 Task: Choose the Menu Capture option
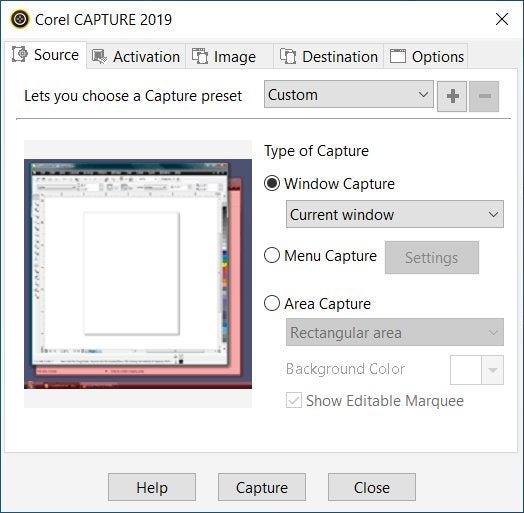click(272, 256)
